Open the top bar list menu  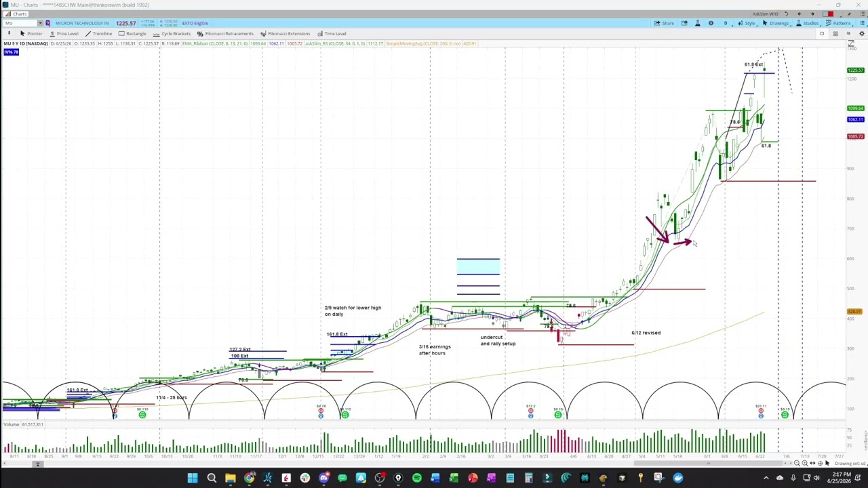pyautogui.click(x=862, y=14)
